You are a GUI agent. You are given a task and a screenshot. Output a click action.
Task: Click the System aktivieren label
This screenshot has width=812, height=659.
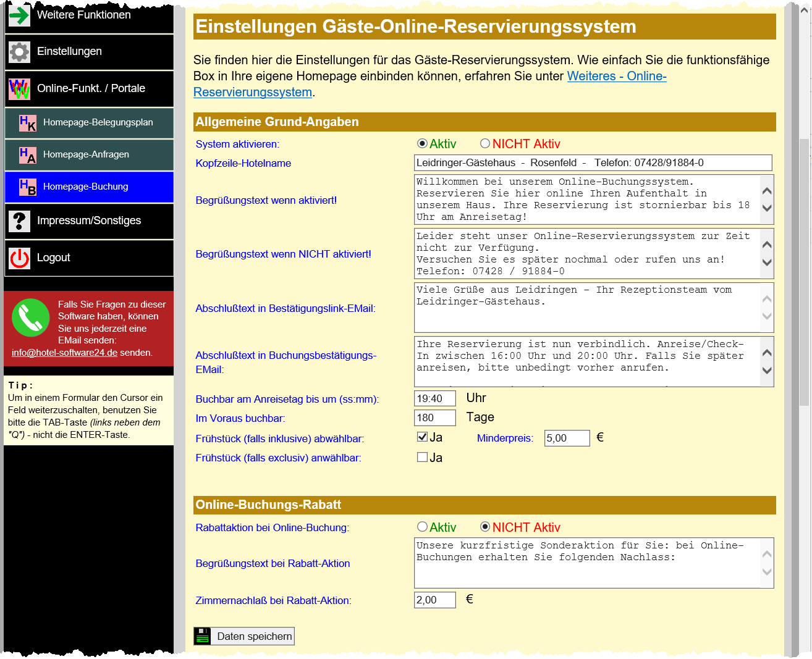[x=237, y=145]
